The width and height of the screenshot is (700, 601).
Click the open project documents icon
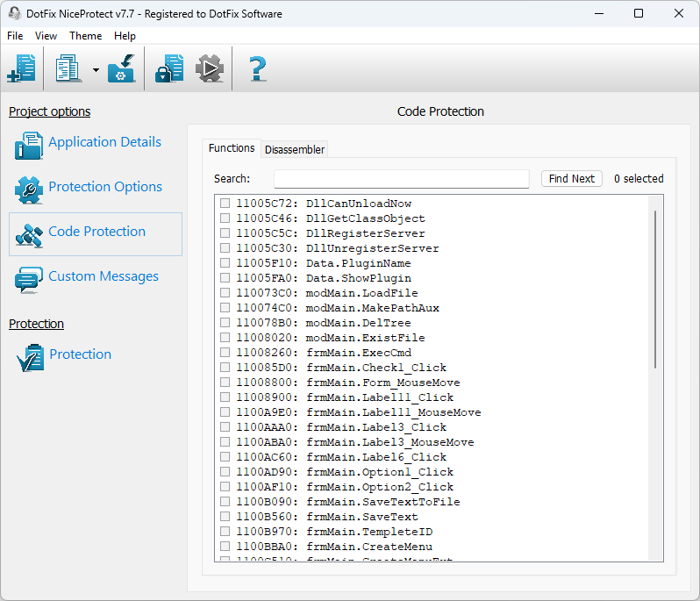point(68,68)
